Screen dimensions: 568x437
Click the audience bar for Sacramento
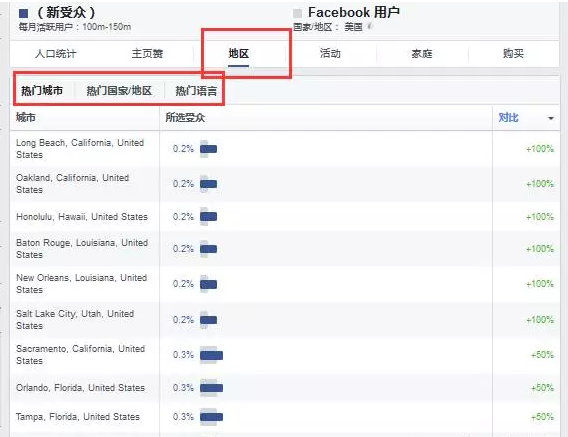(211, 355)
